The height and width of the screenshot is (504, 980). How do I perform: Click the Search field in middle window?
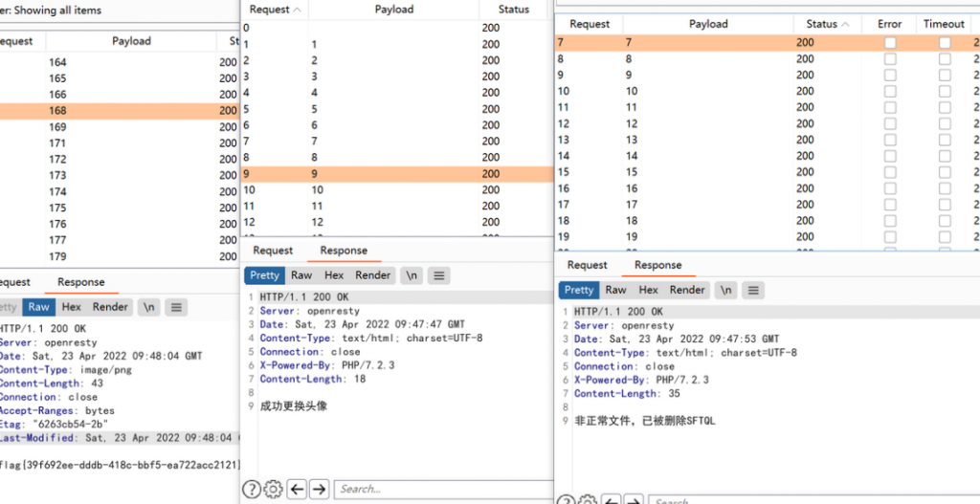pyautogui.click(x=440, y=489)
